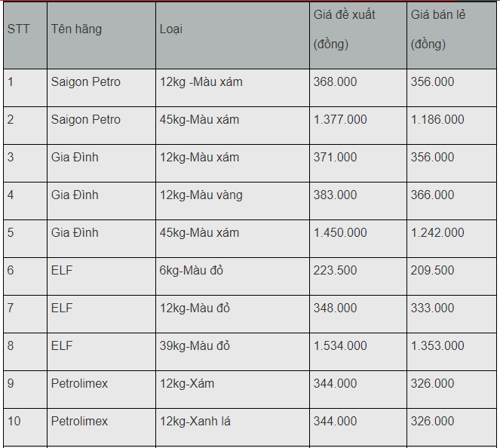Click the 39kg-Màu đỏ cell
The image size is (500, 448).
point(232,351)
